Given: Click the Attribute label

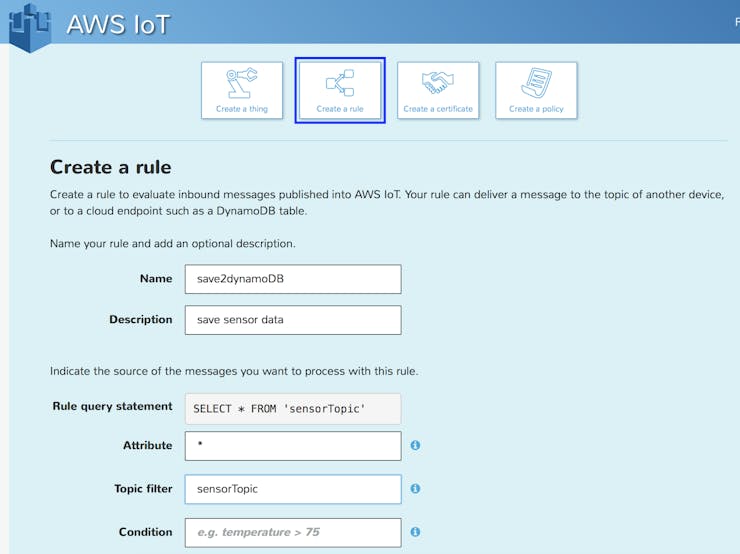Looking at the screenshot, I should click(x=147, y=445).
